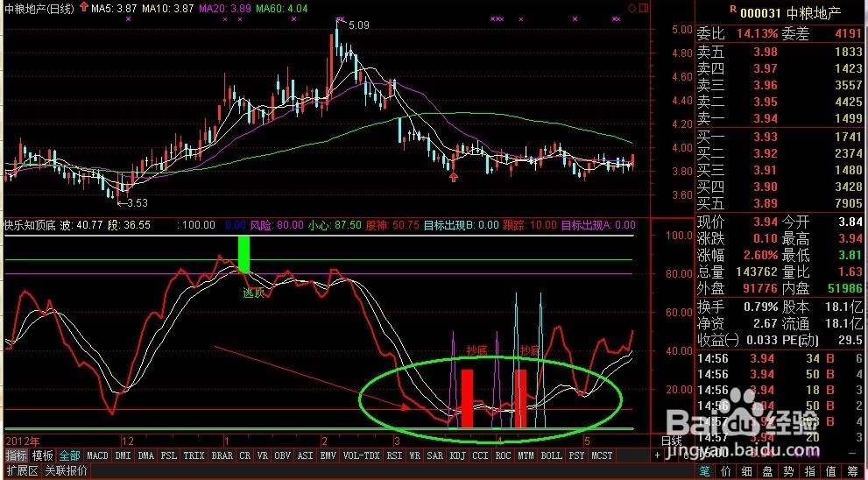Apply the EMV indicator
This screenshot has width=868, height=480.
pyautogui.click(x=328, y=455)
